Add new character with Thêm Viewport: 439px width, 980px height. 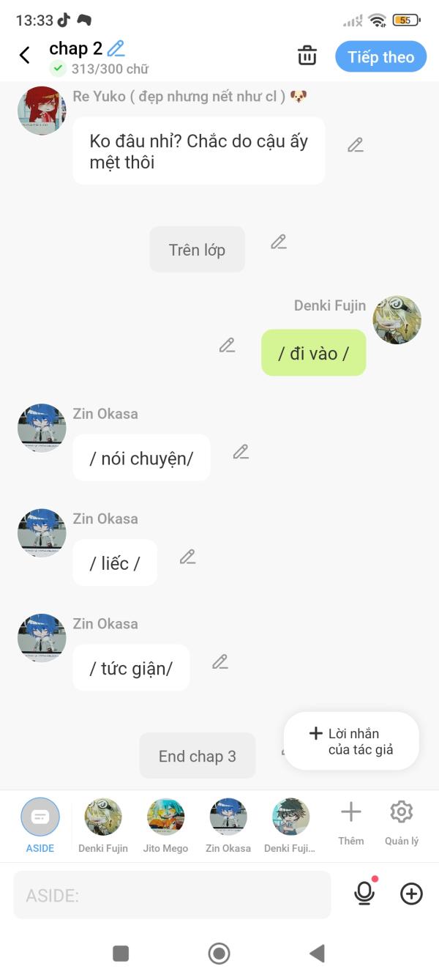click(351, 823)
